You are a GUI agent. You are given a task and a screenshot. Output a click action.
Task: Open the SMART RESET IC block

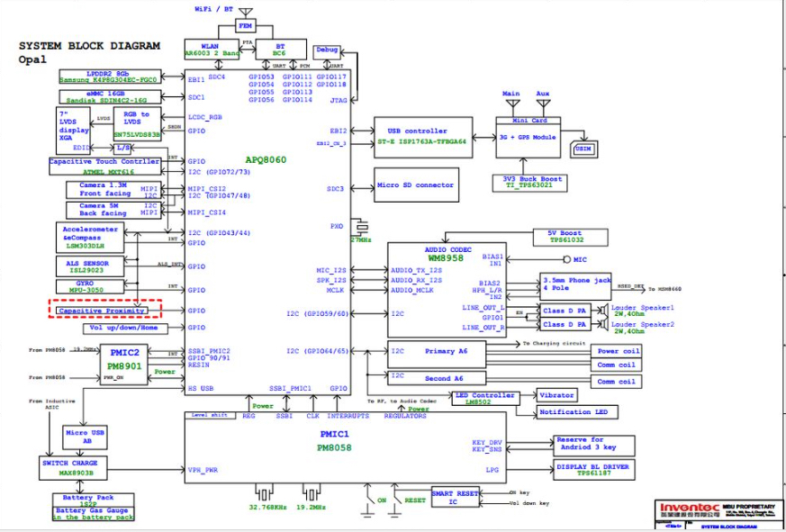tap(454, 497)
